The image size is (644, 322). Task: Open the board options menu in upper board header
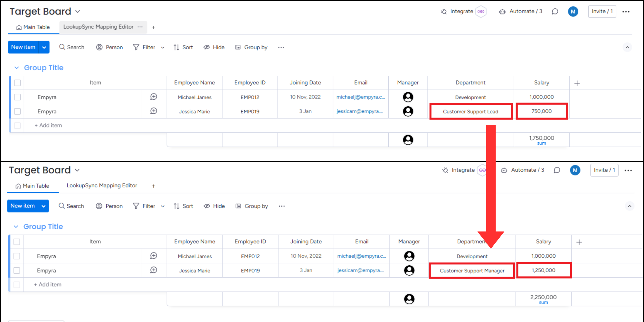point(626,12)
